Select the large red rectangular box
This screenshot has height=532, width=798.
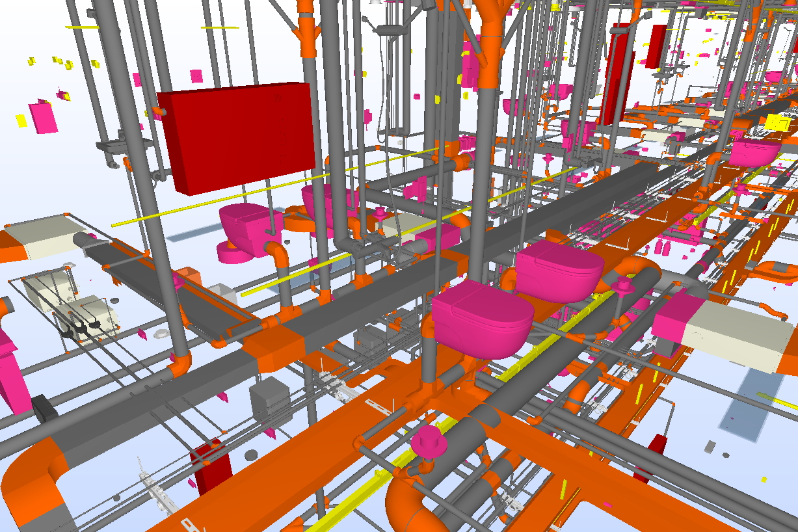click(237, 135)
